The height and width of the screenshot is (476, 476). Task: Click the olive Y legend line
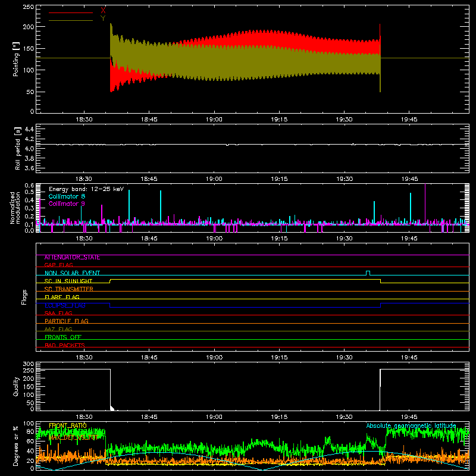click(x=71, y=20)
